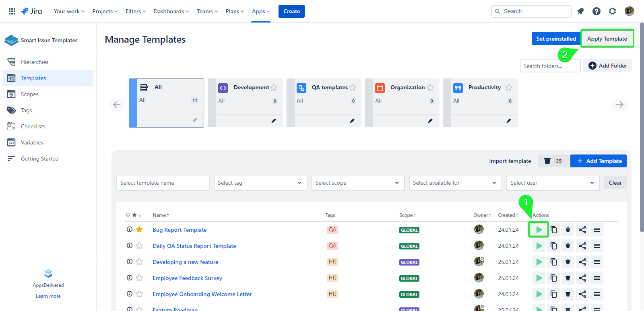Open the Select scope dropdown

point(357,183)
